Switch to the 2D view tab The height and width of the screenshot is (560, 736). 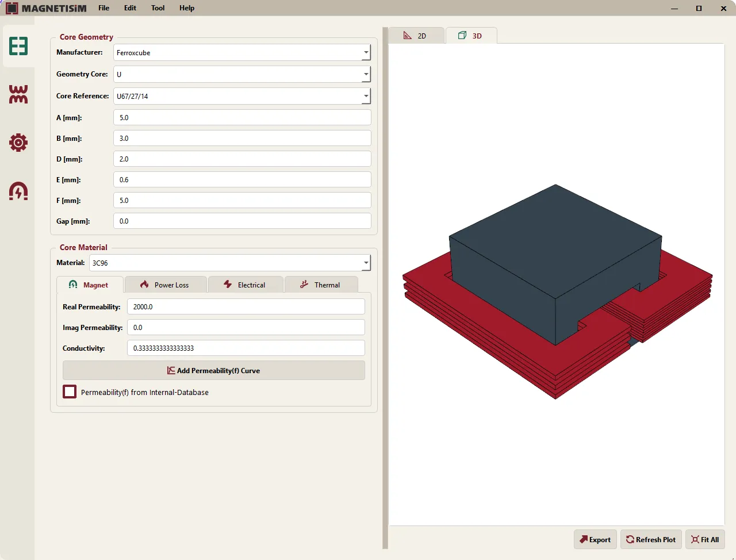tap(416, 36)
